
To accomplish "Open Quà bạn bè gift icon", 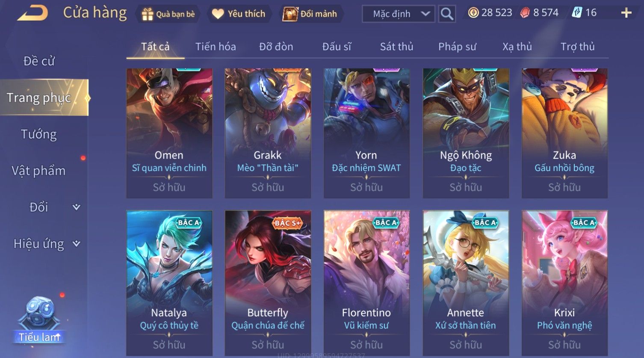I will tap(148, 14).
